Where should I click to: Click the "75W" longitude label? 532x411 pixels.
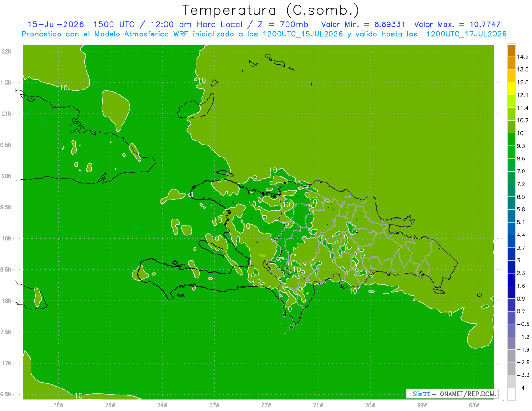(x=110, y=405)
